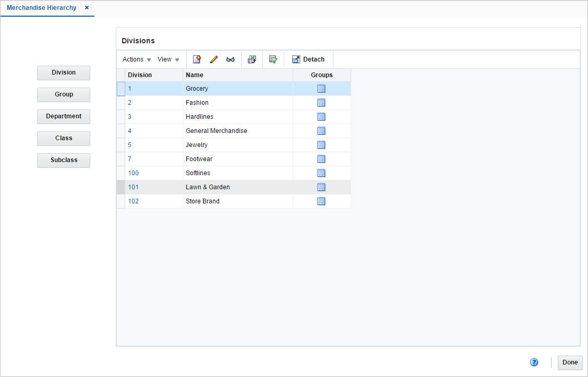Click row selector for Grocery
The height and width of the screenshot is (377, 588).
[x=121, y=89]
